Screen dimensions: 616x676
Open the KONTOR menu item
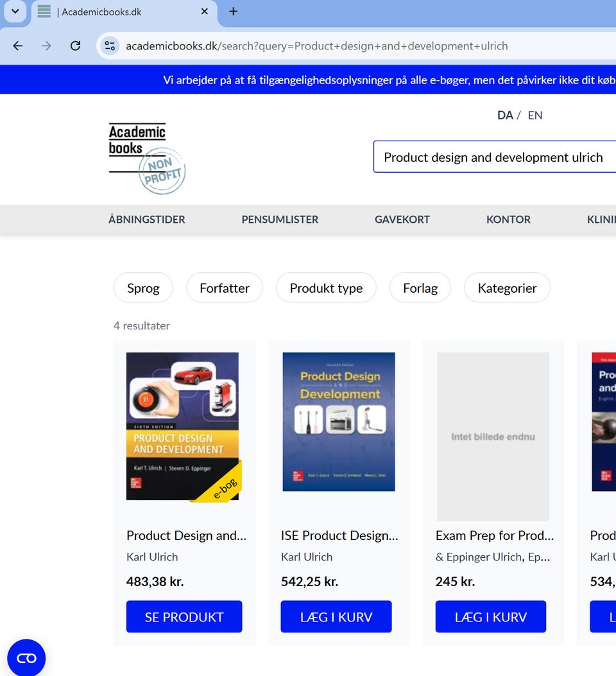508,220
